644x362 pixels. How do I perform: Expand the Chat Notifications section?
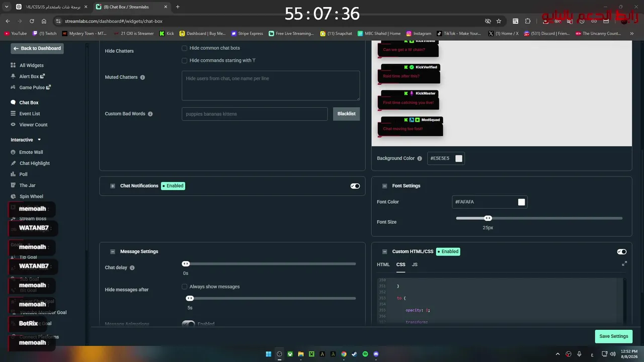[x=113, y=186]
